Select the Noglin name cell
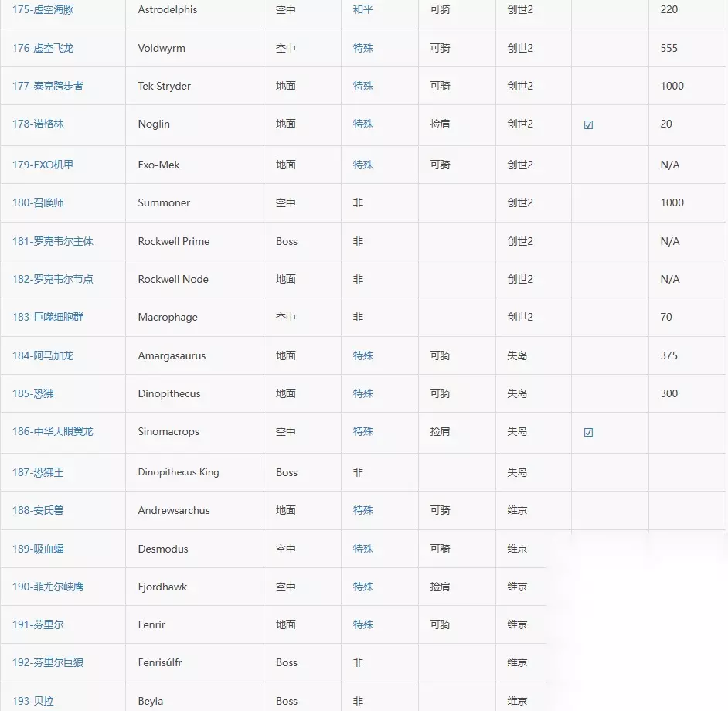The image size is (728, 711). 195,125
